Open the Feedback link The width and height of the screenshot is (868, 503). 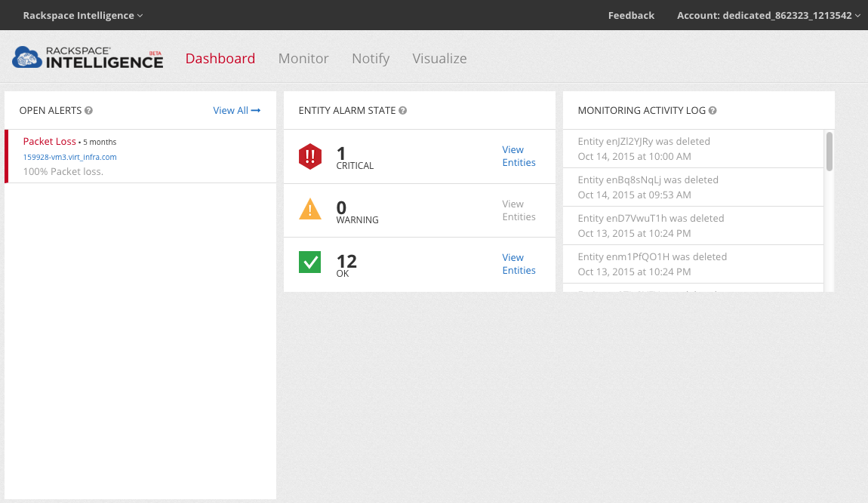(x=631, y=16)
